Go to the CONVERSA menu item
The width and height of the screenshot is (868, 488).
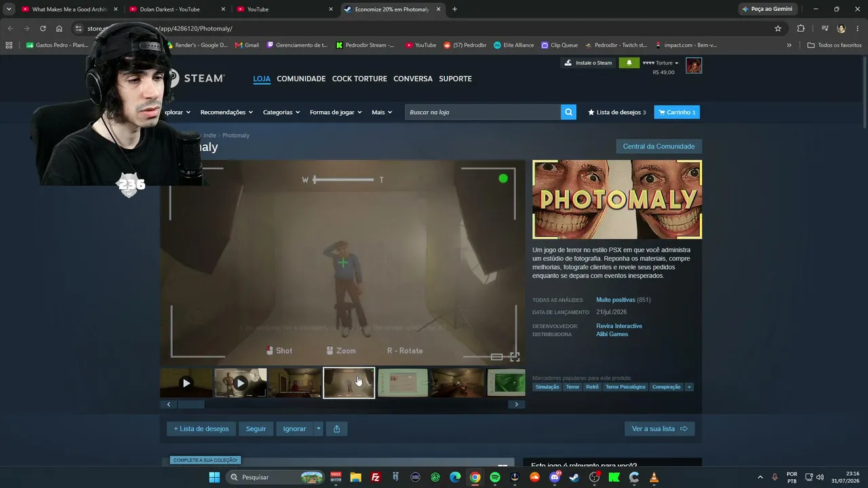(x=413, y=79)
